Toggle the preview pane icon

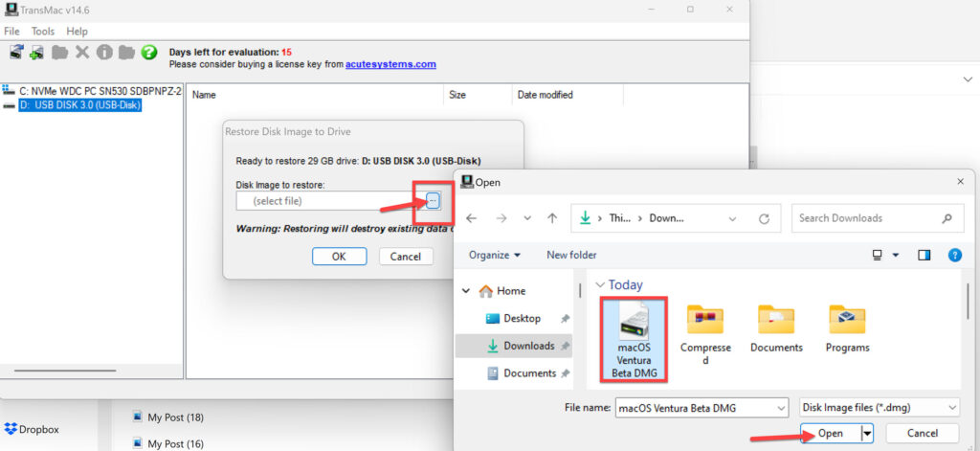[x=924, y=256]
